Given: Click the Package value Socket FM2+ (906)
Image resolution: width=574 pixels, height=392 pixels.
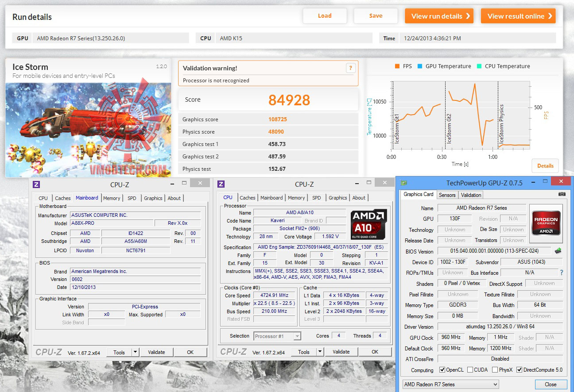Looking at the screenshot, I should click(x=300, y=229).
